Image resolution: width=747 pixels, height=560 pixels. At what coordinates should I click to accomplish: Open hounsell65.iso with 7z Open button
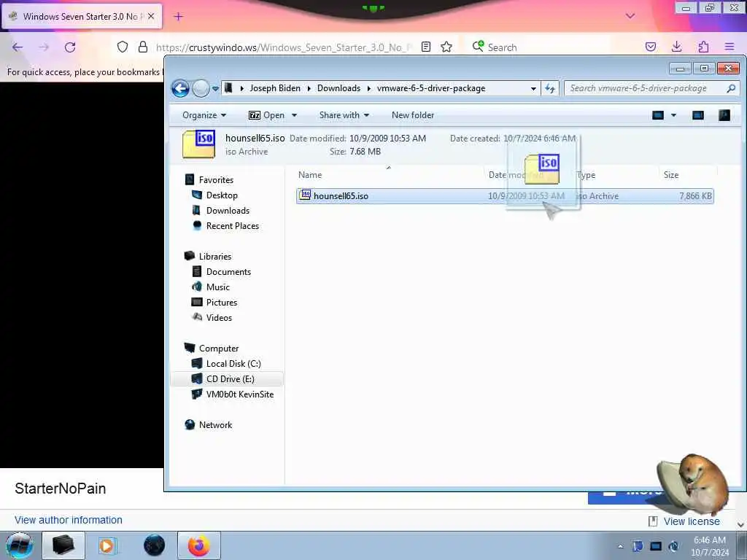[x=266, y=115]
